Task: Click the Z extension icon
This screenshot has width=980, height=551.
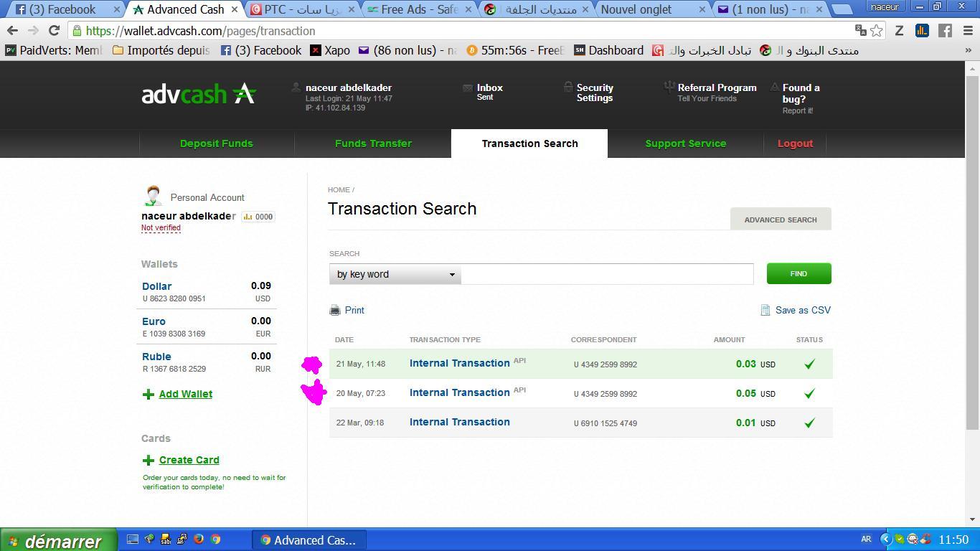Action: [899, 30]
